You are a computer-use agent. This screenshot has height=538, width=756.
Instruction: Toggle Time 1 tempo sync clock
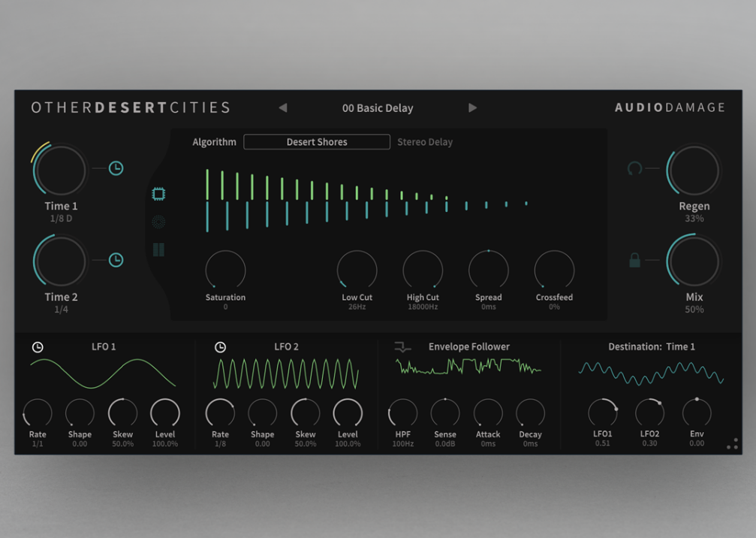pos(116,168)
